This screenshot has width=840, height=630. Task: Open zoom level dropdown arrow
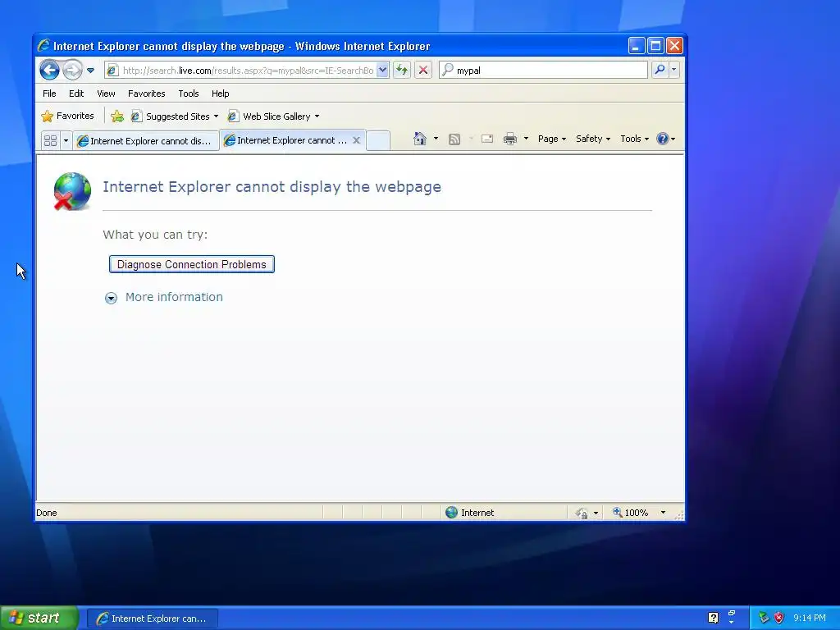click(x=663, y=513)
